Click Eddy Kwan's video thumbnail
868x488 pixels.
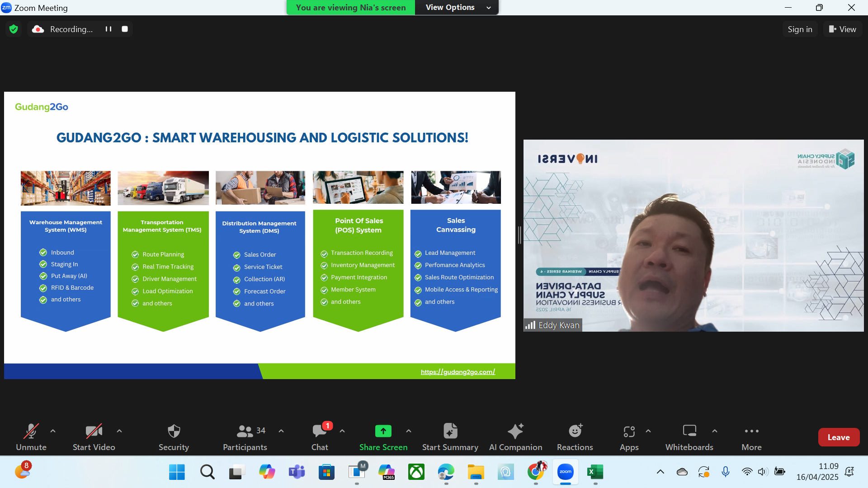pos(693,235)
